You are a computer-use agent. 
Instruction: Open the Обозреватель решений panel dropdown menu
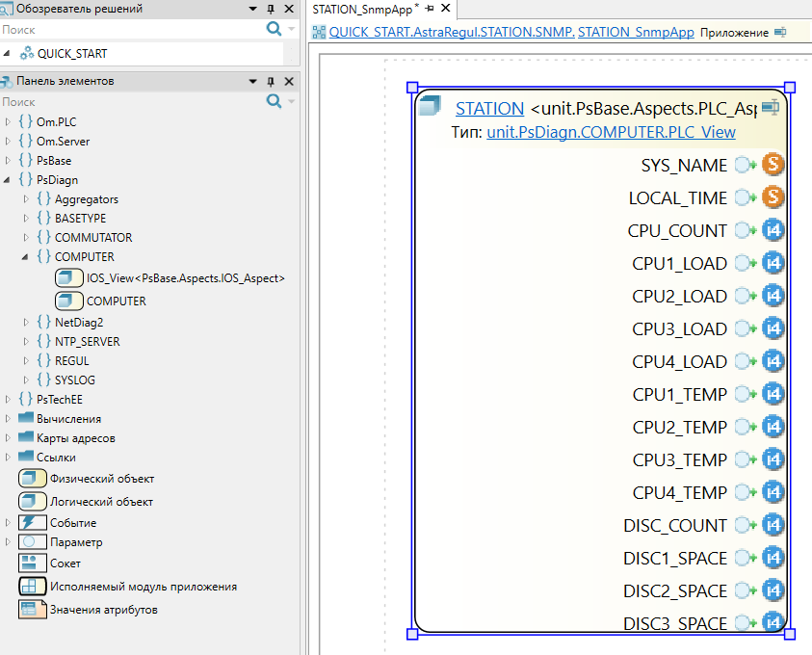pyautogui.click(x=253, y=9)
